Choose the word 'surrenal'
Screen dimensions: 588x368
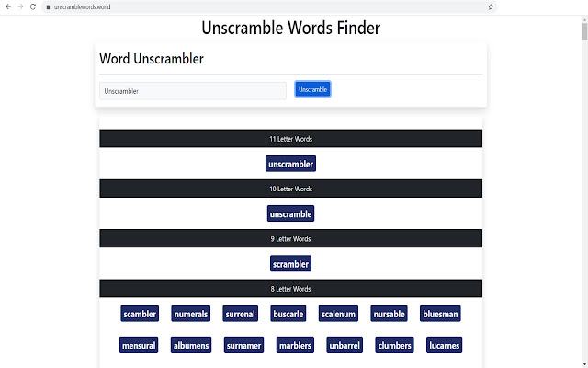click(x=241, y=314)
